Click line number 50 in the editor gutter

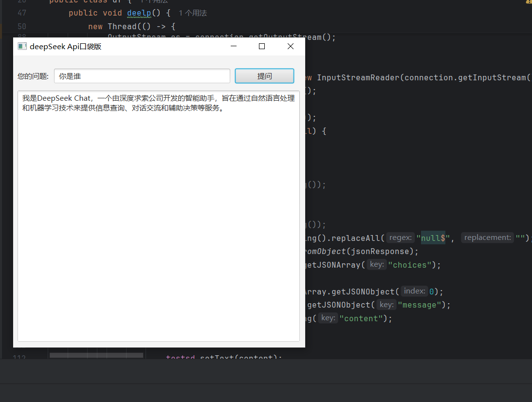coord(22,26)
